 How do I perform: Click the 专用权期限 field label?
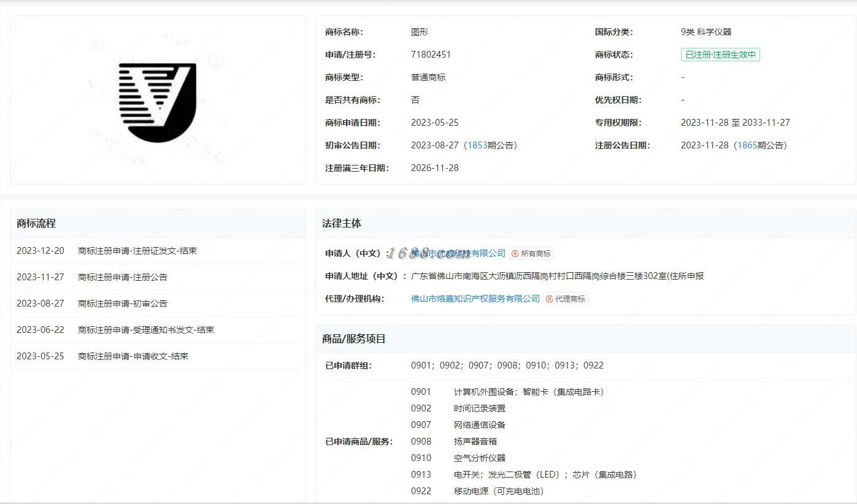click(x=618, y=123)
